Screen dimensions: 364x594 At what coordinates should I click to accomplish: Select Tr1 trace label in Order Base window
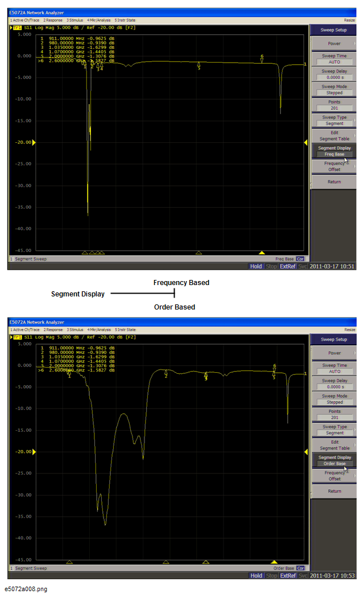(x=18, y=337)
